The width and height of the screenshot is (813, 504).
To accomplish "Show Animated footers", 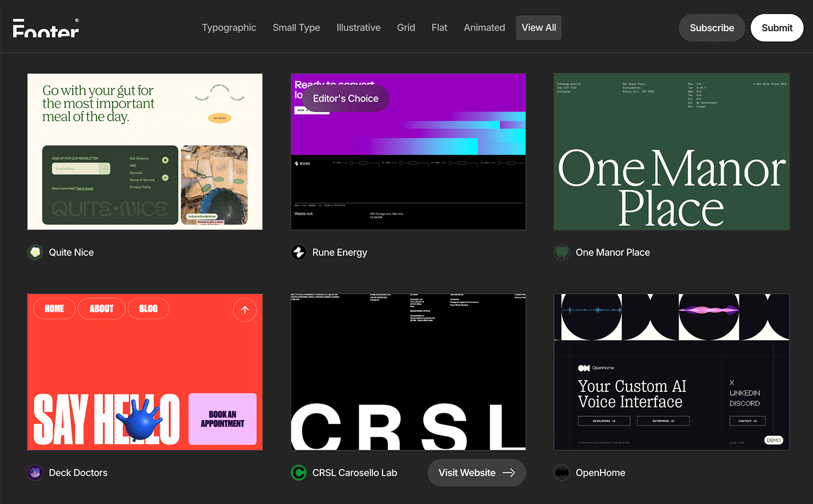I will tap(485, 28).
